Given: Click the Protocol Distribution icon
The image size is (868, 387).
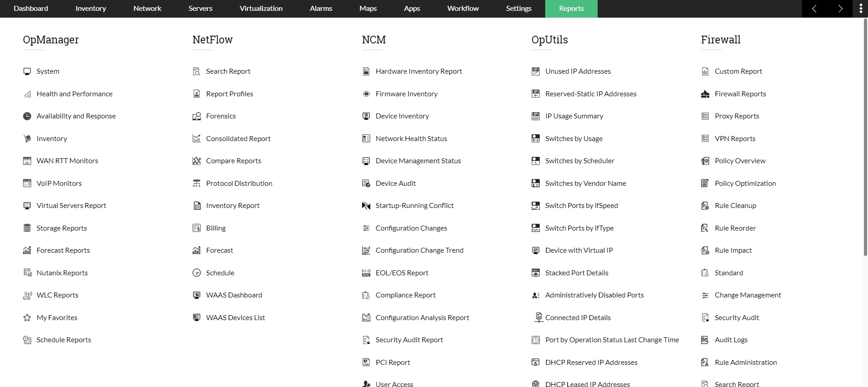Looking at the screenshot, I should (x=197, y=184).
